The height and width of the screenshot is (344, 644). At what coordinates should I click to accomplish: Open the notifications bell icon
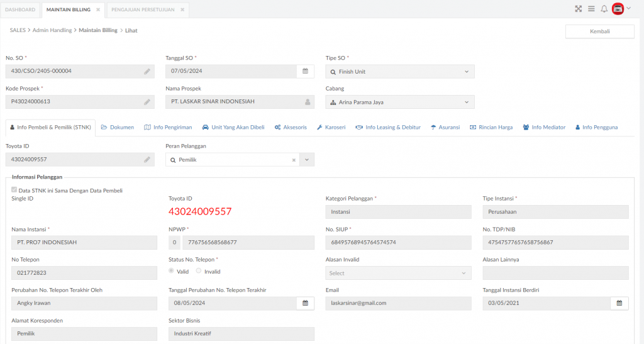[x=604, y=9]
